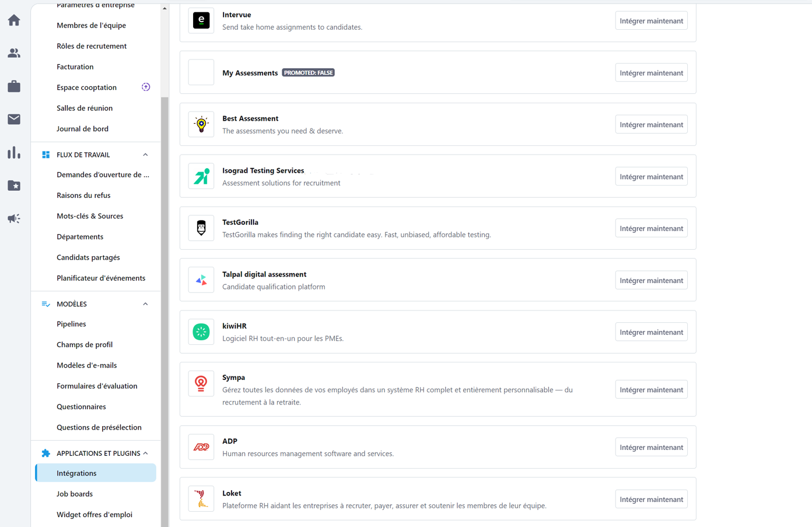Click the Loket integration title
Viewport: 812px width, 527px height.
pos(232,493)
